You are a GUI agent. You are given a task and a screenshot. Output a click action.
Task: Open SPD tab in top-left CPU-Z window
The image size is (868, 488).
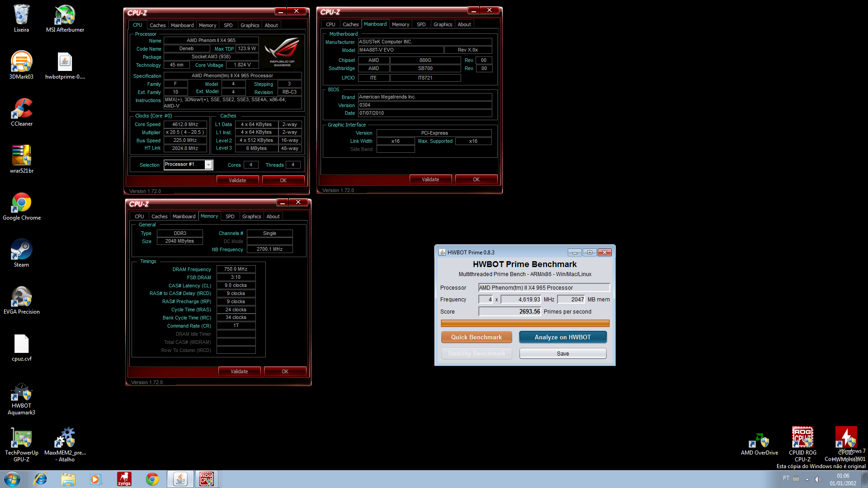[x=228, y=25]
